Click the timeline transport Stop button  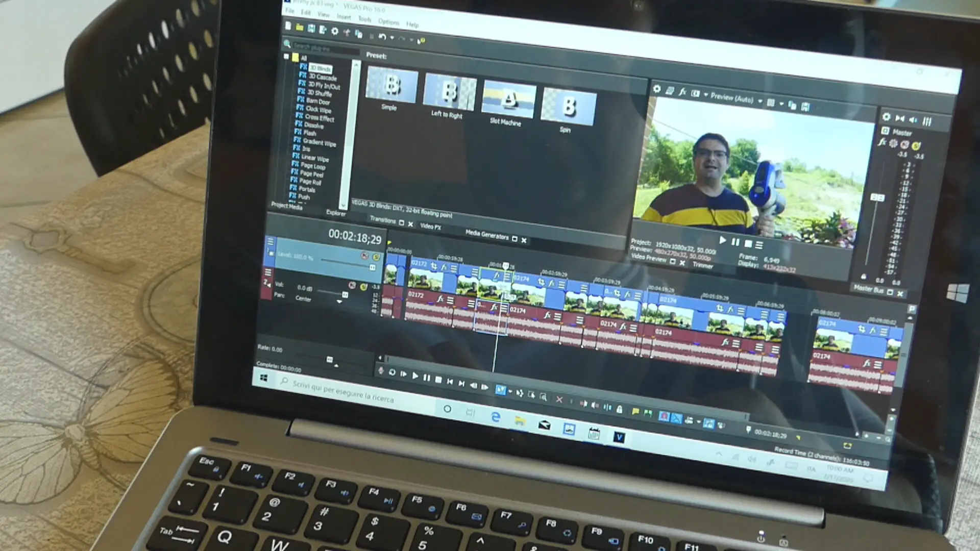point(438,379)
